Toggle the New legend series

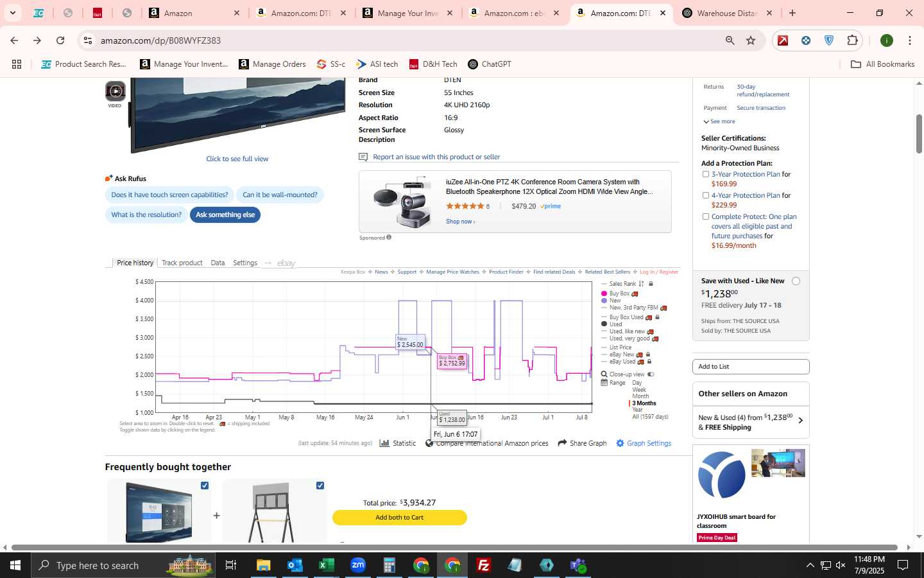[611, 301]
